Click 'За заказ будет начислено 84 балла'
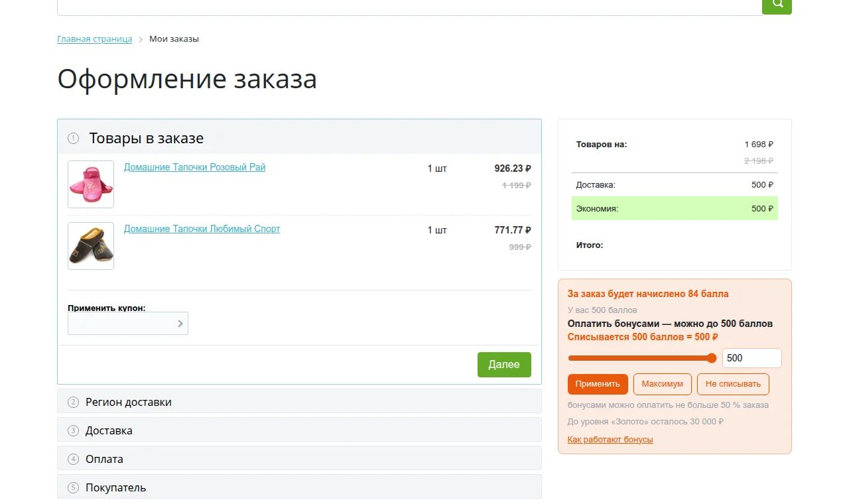This screenshot has width=849, height=504. tap(648, 294)
